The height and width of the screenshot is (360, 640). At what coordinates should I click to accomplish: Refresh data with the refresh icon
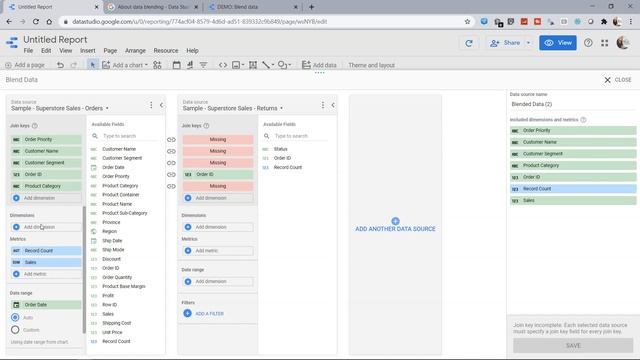point(469,43)
